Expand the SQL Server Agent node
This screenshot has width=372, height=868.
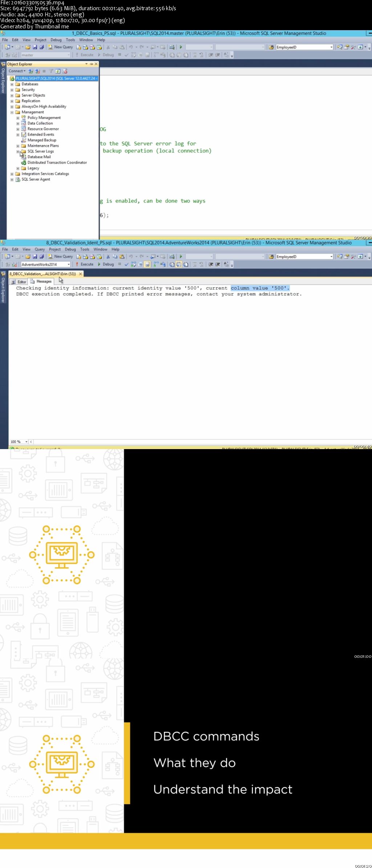[x=12, y=180]
